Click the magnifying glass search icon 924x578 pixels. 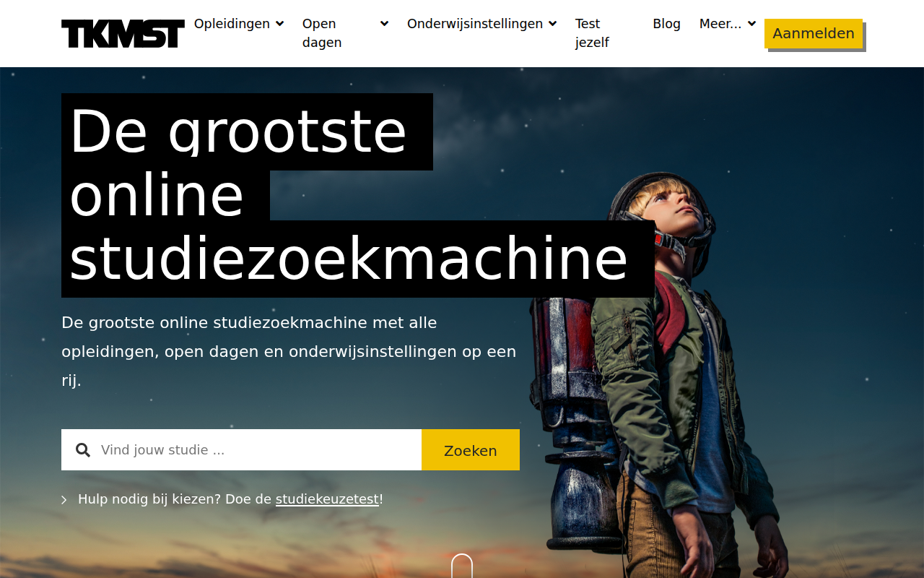tap(83, 450)
